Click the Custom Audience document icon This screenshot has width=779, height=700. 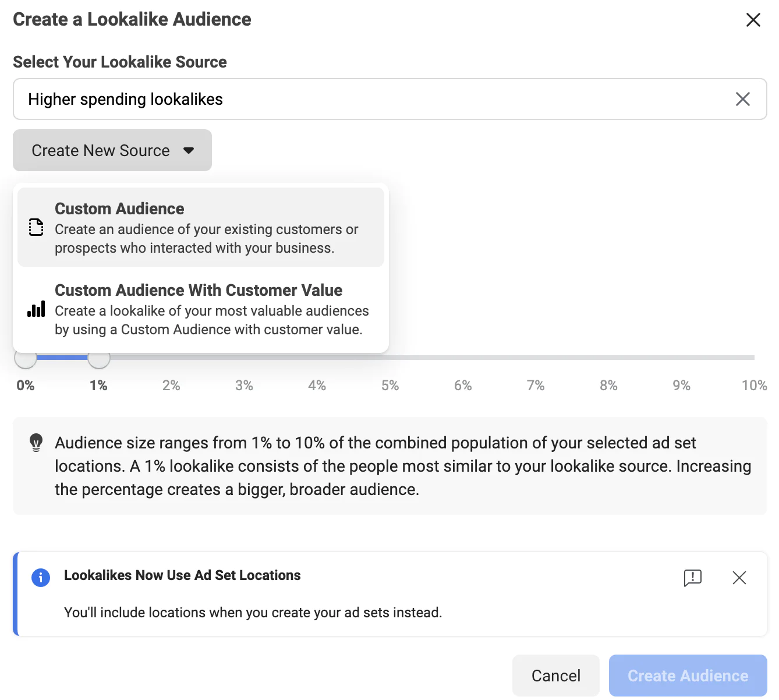coord(36,227)
